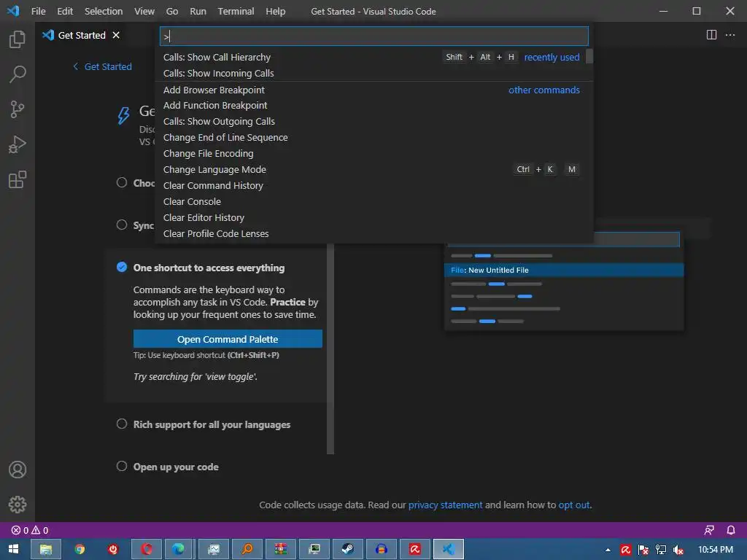Click the VS Code logo in title bar

[x=13, y=10]
